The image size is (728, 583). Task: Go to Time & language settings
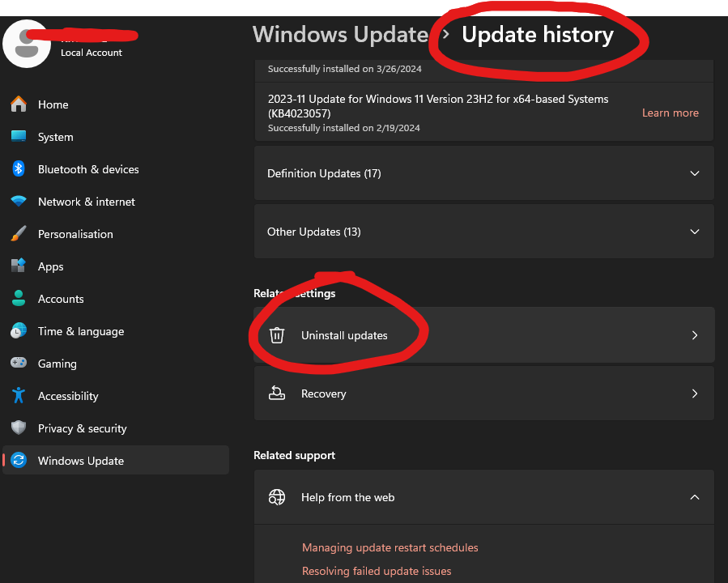click(116, 331)
